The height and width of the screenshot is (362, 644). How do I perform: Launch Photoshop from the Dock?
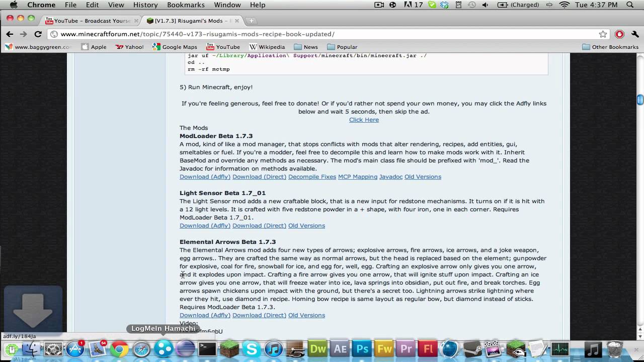(x=362, y=348)
